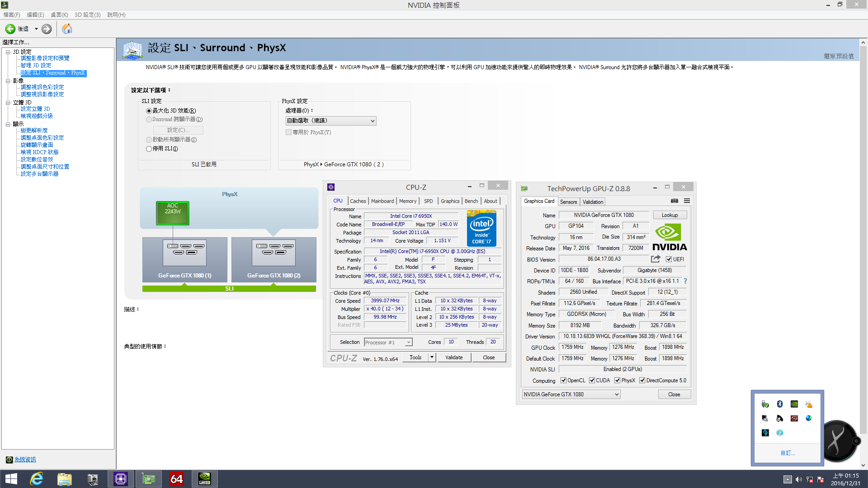Toggle the CUDA computing checkbox
This screenshot has height=488, width=868.
pyautogui.click(x=592, y=380)
